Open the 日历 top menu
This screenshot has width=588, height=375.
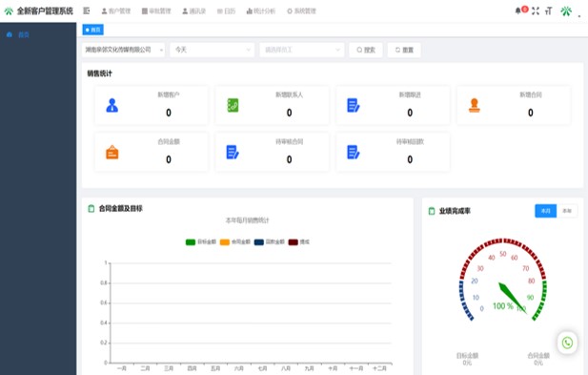(226, 11)
